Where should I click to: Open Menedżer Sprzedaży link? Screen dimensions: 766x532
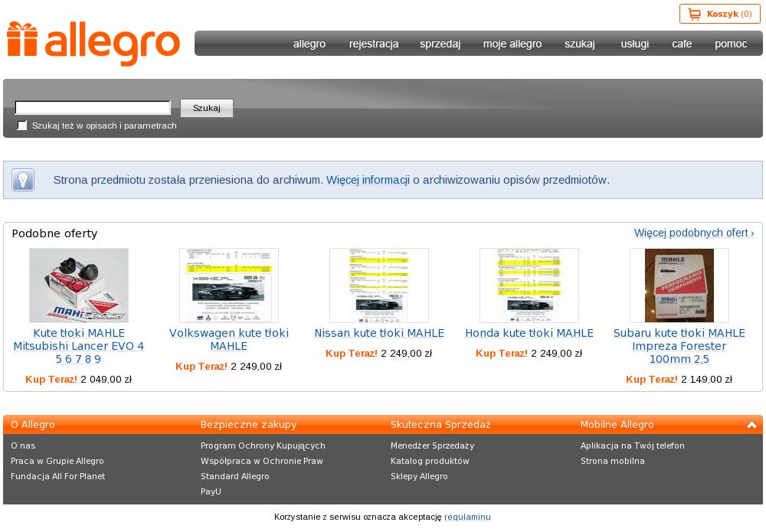point(432,446)
